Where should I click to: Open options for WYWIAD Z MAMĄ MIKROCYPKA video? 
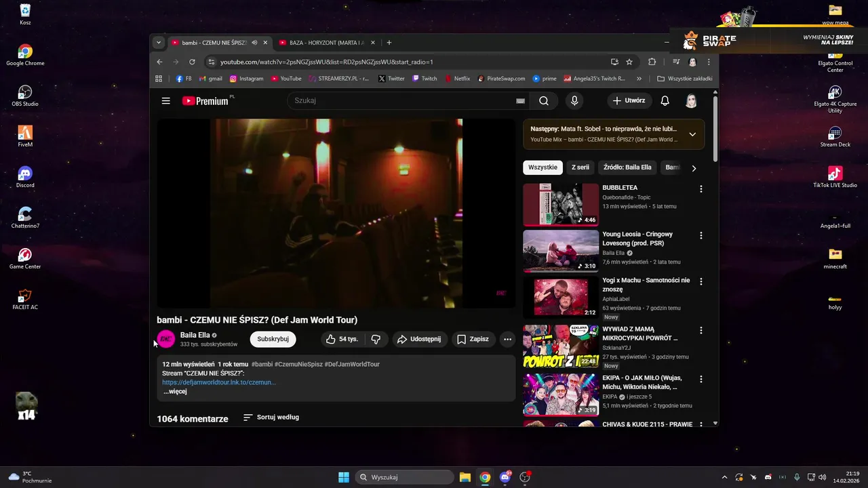click(x=701, y=331)
